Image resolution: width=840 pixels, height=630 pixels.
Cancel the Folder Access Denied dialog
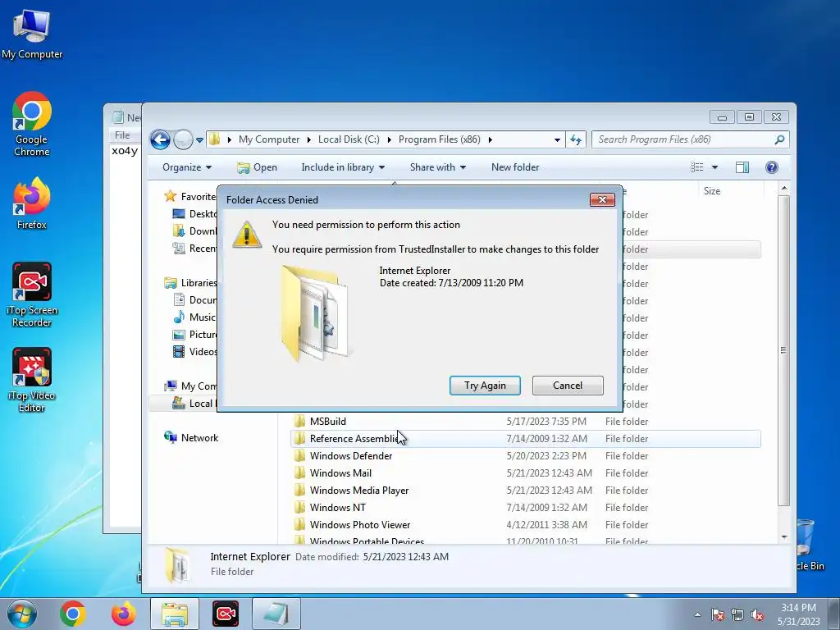(568, 386)
